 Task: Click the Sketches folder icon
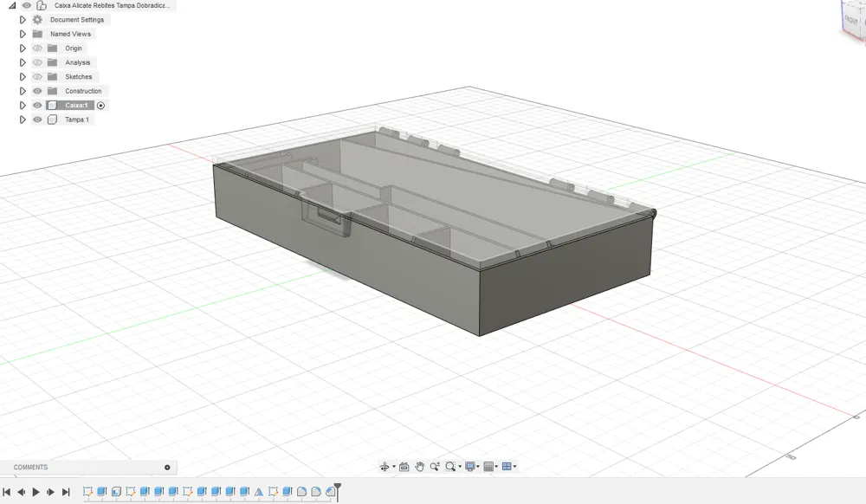tap(53, 77)
